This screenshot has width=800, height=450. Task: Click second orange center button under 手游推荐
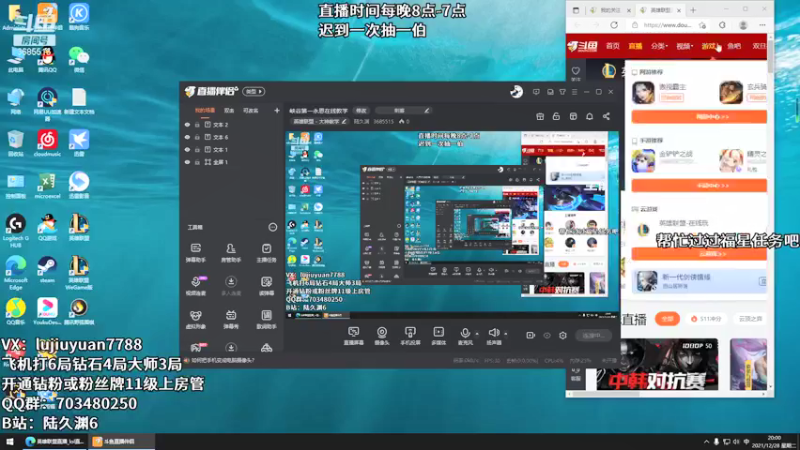click(699, 186)
